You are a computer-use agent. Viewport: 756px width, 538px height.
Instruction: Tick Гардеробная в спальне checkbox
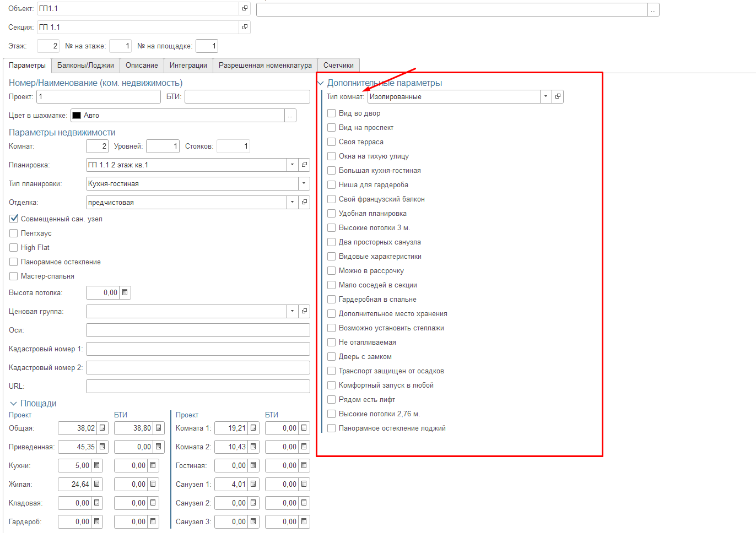(x=332, y=299)
